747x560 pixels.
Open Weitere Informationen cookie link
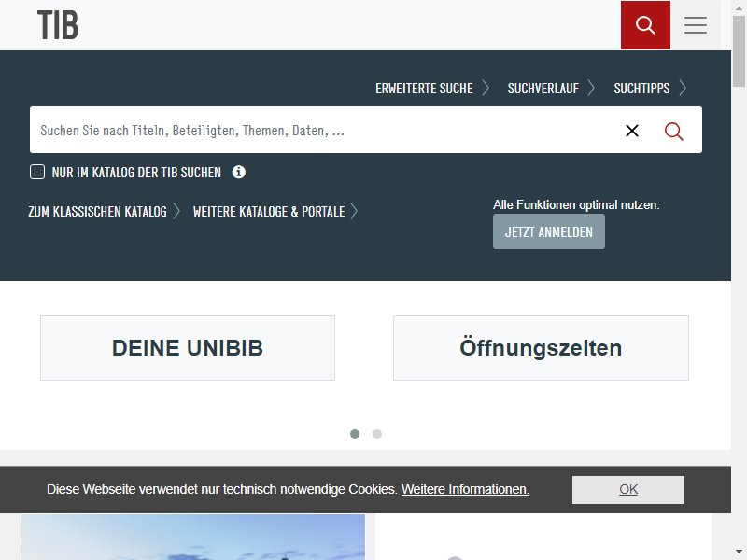tap(465, 489)
